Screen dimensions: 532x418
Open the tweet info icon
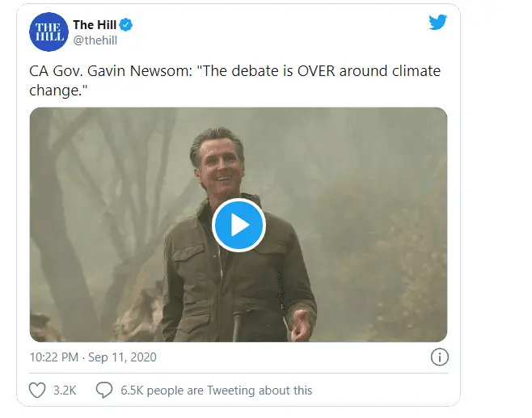coord(439,357)
